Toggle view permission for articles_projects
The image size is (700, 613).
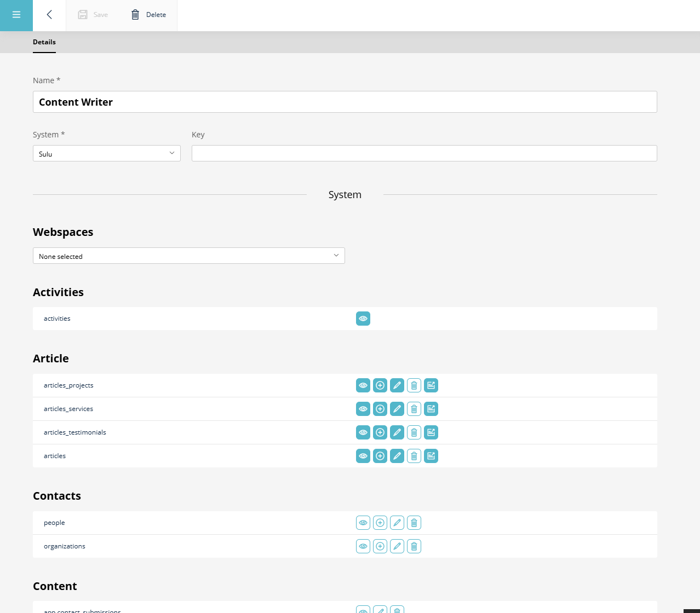[363, 385]
